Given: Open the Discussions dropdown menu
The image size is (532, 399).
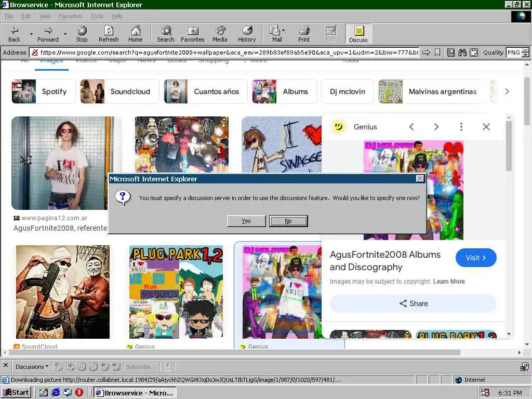Looking at the screenshot, I should (32, 367).
